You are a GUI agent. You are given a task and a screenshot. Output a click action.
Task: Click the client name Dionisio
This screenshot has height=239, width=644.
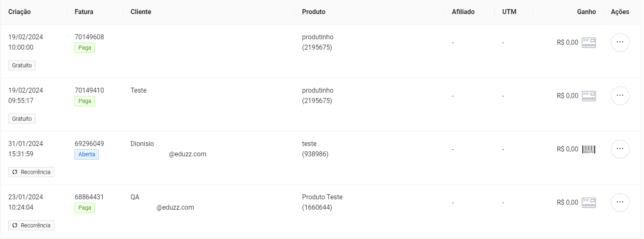142,144
